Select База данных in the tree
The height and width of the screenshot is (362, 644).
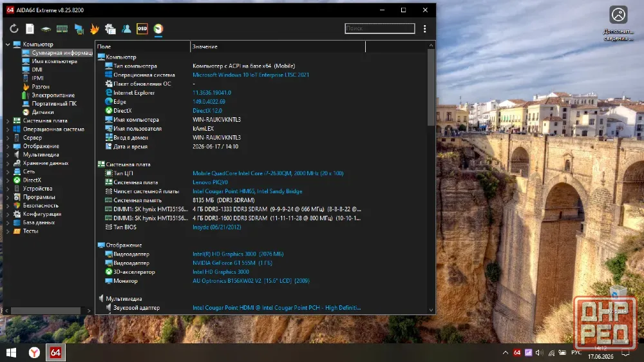tap(39, 223)
